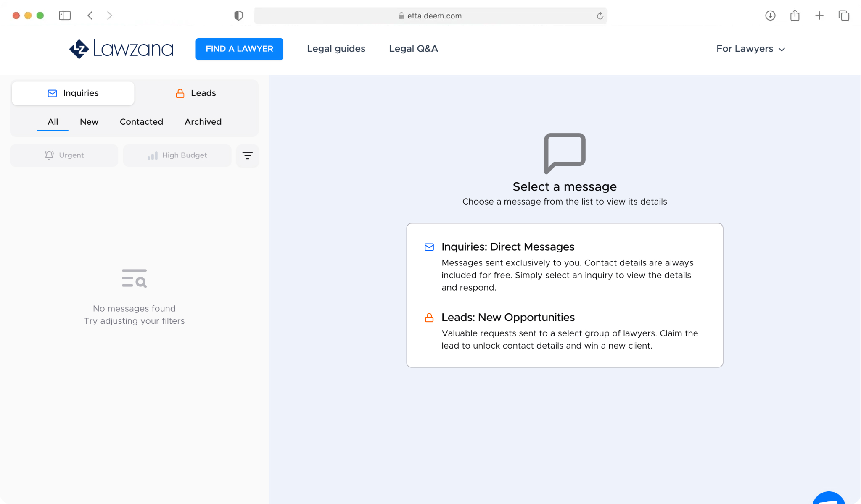The height and width of the screenshot is (504, 861).
Task: Show the Contacted tab
Action: click(x=141, y=122)
